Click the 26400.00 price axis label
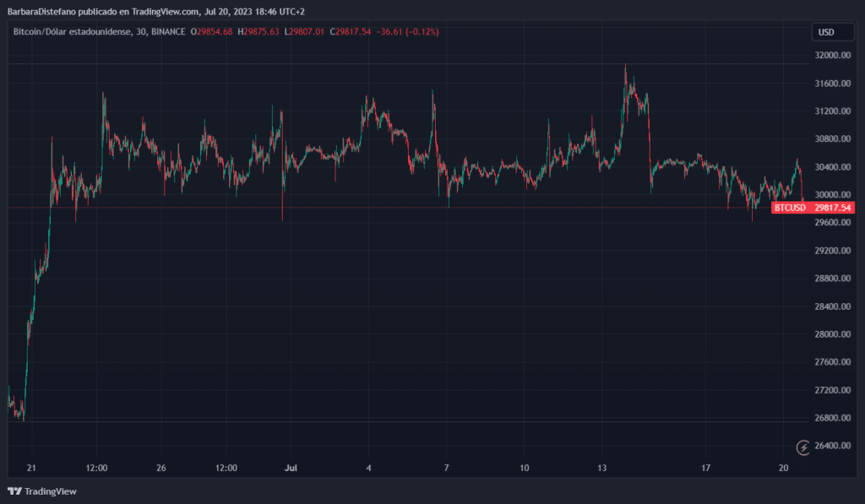Image resolution: width=865 pixels, height=504 pixels. [x=830, y=446]
